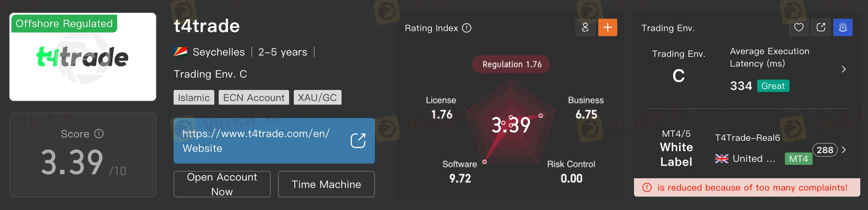Screen dimensions: 868x210
Task: Click the Rating Index info icon
Action: pyautogui.click(x=467, y=28)
